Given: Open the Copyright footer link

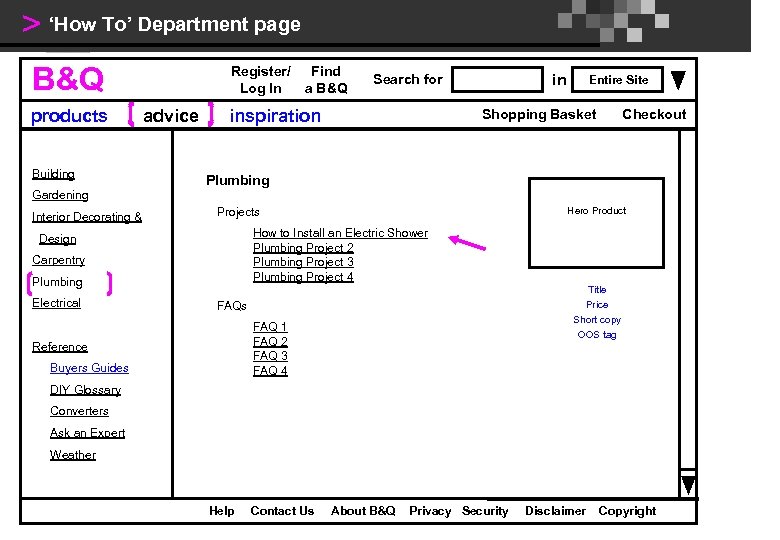Looking at the screenshot, I should (627, 511).
